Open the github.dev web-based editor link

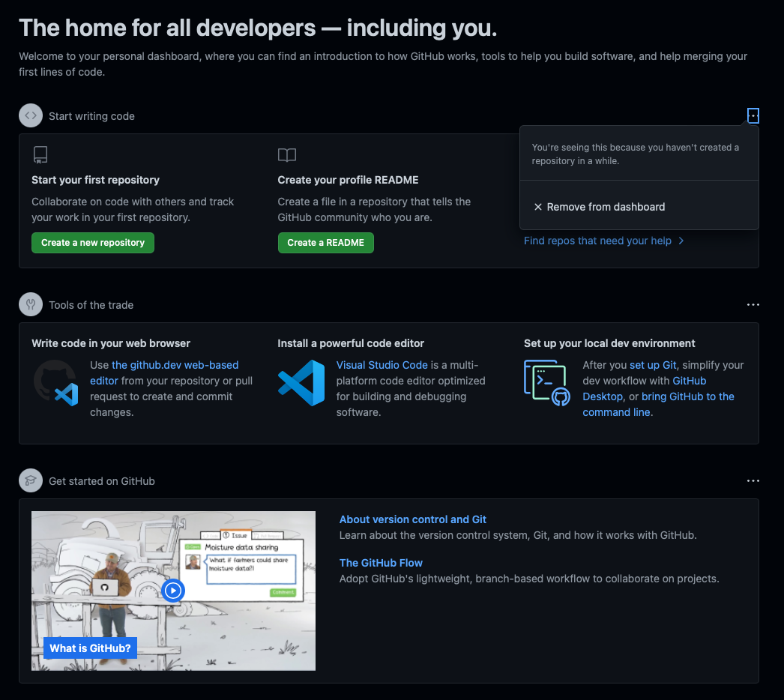coord(164,373)
